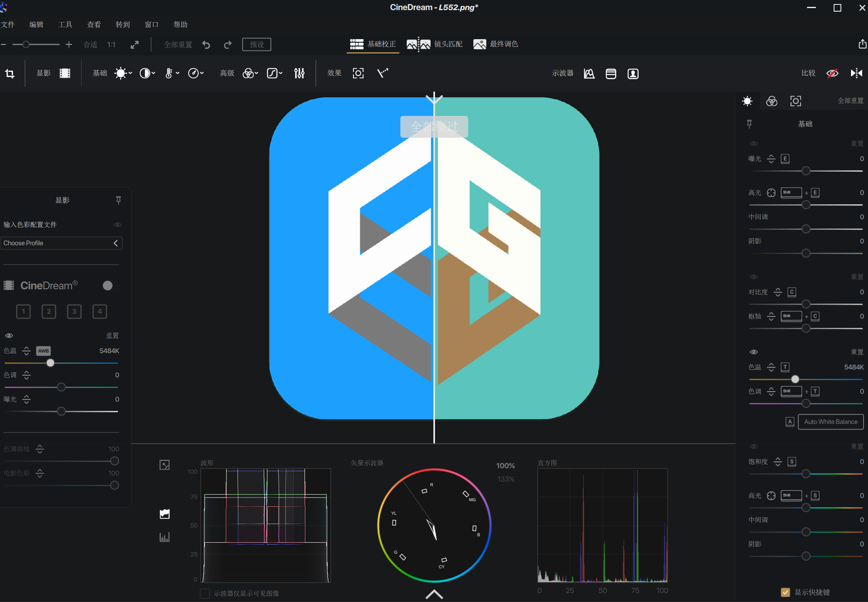
Task: Expand thermometer tool dropdown arrow
Action: click(178, 73)
